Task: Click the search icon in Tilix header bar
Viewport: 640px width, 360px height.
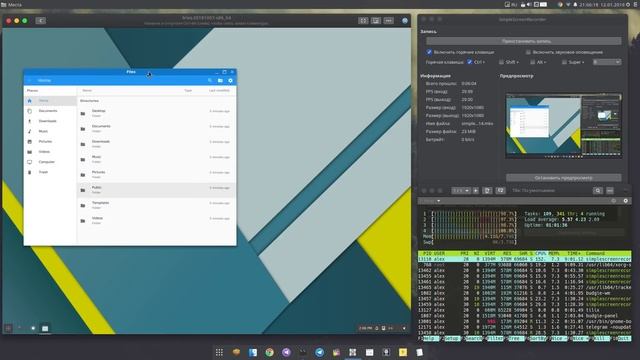Action: [598, 191]
